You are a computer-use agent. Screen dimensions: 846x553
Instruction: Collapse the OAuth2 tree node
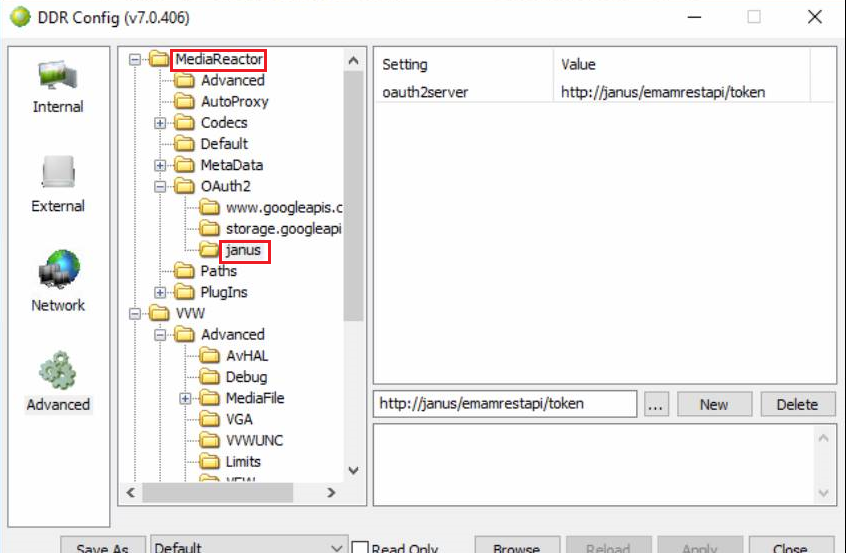(x=160, y=187)
